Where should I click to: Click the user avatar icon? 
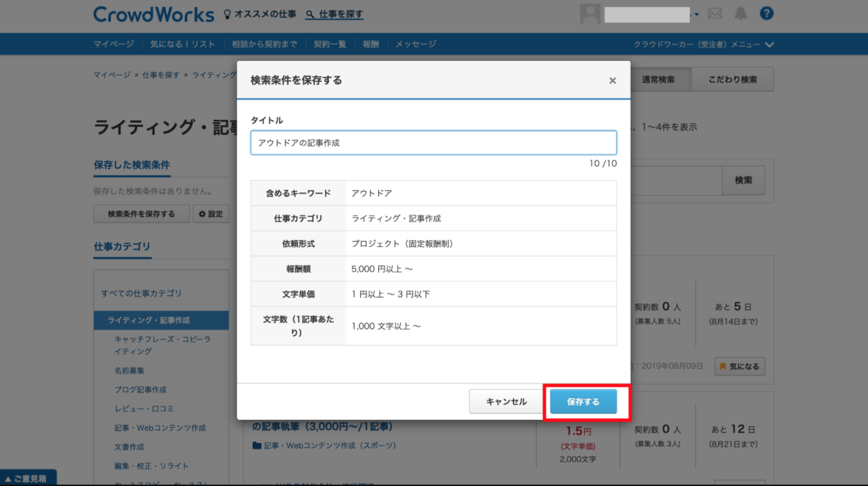(x=590, y=14)
